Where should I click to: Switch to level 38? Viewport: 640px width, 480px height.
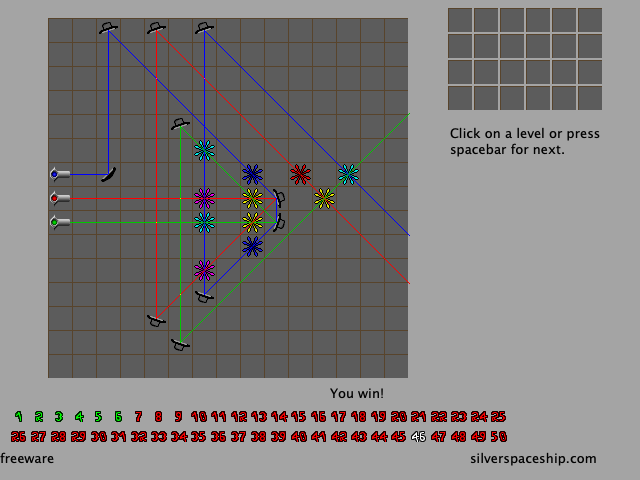click(258, 437)
